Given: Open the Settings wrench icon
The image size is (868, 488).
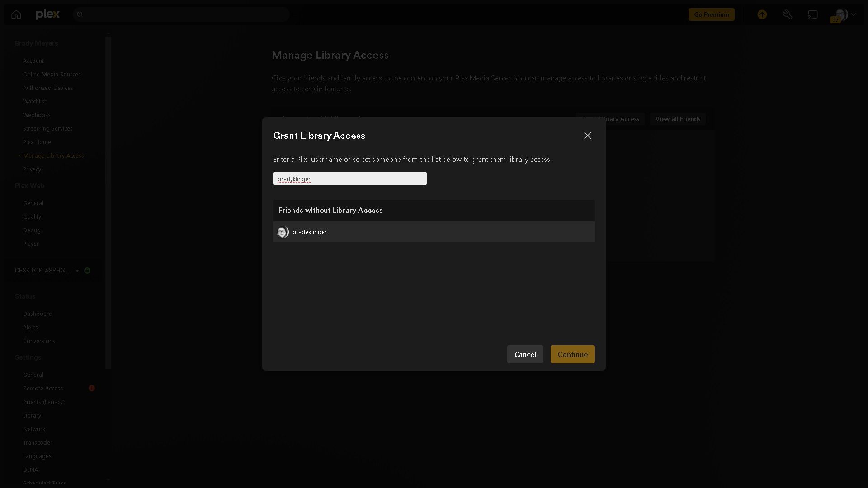Looking at the screenshot, I should point(788,14).
